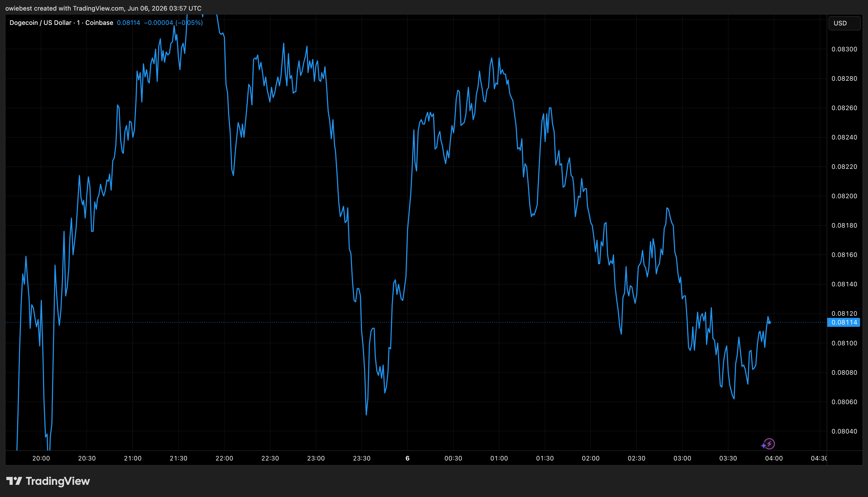This screenshot has height=497, width=868.
Task: Click the TradingView logo icon
Action: pos(14,481)
